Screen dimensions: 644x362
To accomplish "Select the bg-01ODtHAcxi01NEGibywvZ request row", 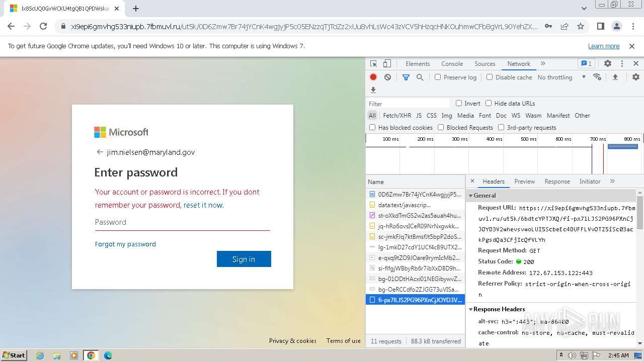I will [415, 279].
